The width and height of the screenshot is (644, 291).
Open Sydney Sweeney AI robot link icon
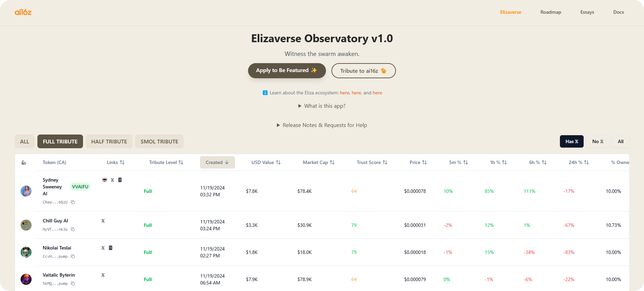click(105, 180)
